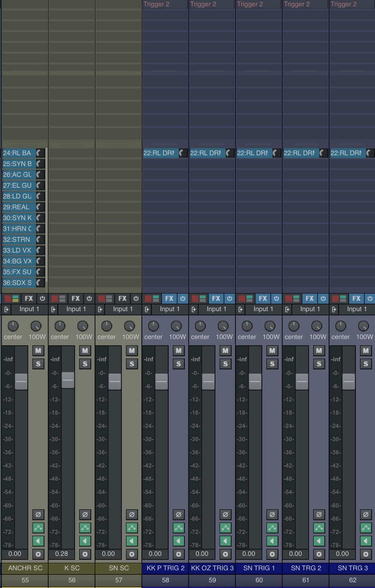Toggle monitoring speaker on KK P TRIG 2
Screen dimensions: 375x588
(x=178, y=541)
